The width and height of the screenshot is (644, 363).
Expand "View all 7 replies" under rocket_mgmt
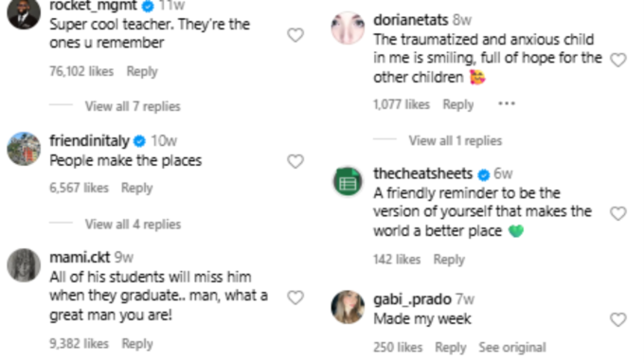click(133, 106)
